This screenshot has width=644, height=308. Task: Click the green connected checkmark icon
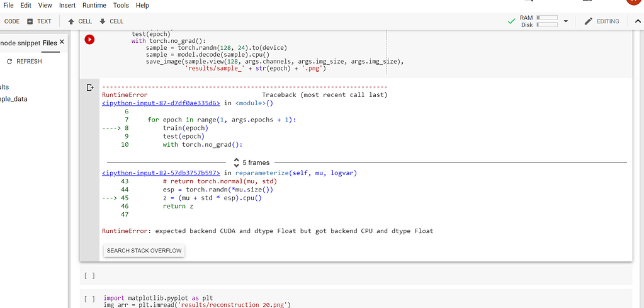tap(511, 21)
